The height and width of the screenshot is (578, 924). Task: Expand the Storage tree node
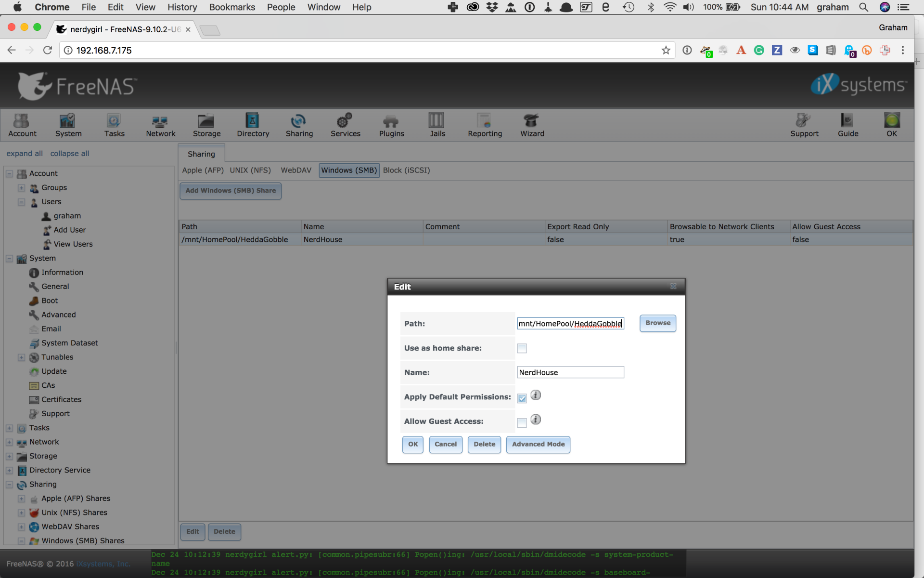tap(9, 456)
